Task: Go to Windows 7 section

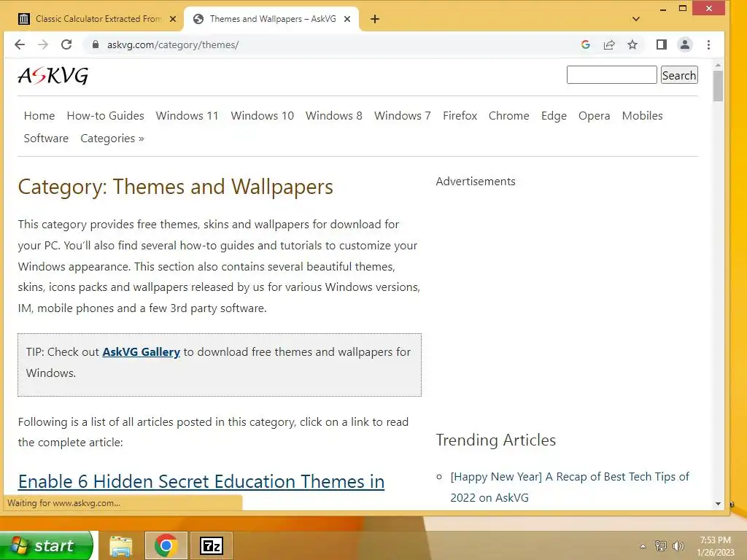Action: click(x=403, y=116)
